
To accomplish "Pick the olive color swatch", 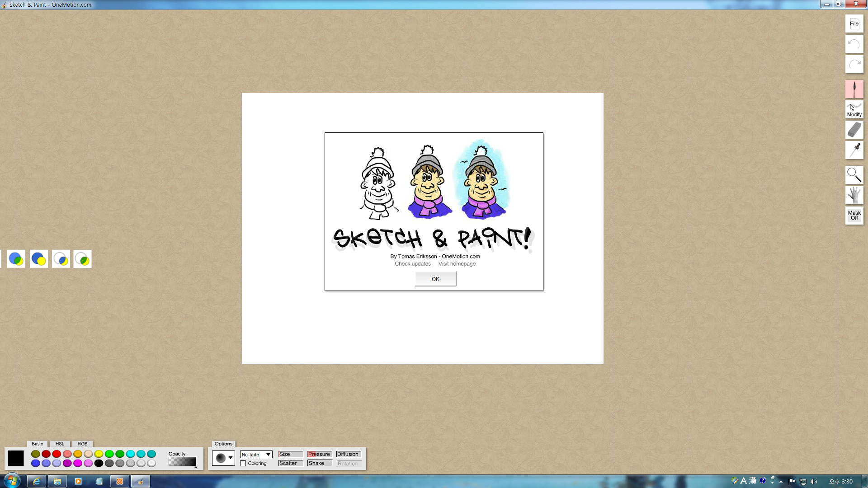I will (x=35, y=454).
